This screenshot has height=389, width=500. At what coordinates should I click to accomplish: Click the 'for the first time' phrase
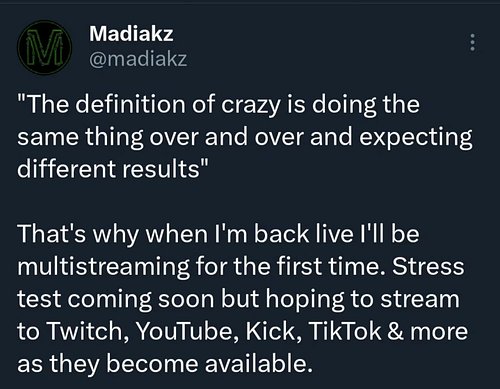pyautogui.click(x=288, y=266)
